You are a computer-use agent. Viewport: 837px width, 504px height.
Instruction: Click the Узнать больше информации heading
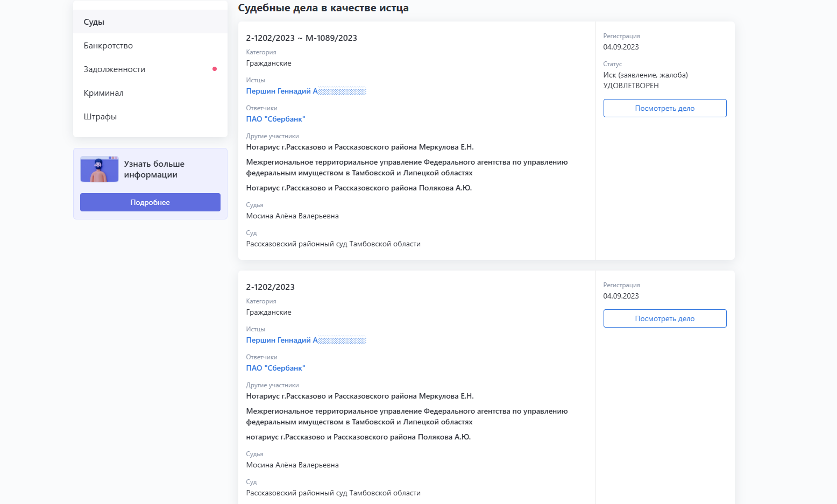154,169
